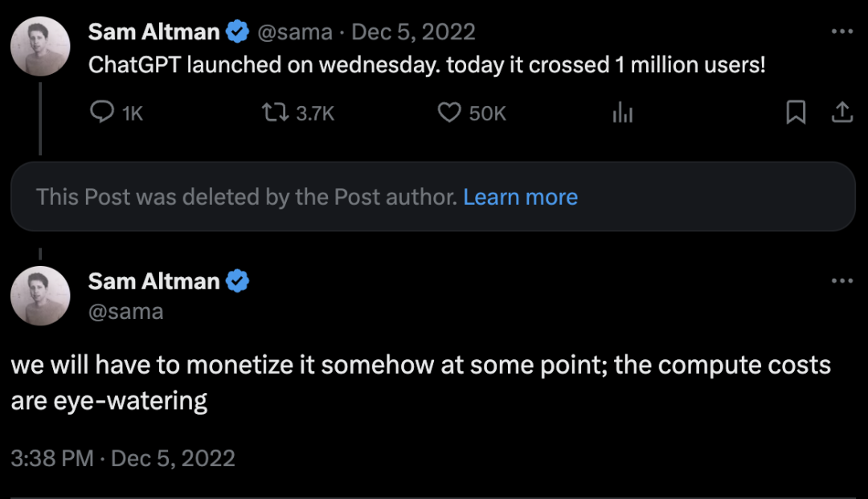Click verified badge on second tweet

coord(238,281)
